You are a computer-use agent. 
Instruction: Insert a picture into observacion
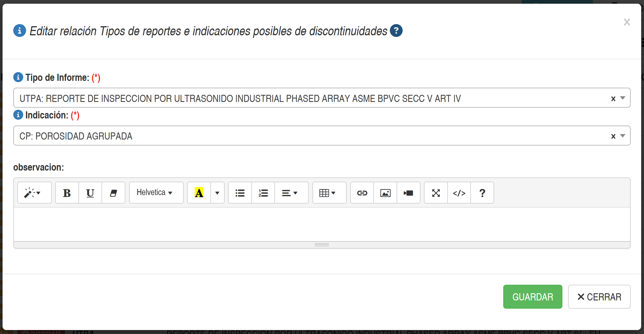[x=385, y=193]
